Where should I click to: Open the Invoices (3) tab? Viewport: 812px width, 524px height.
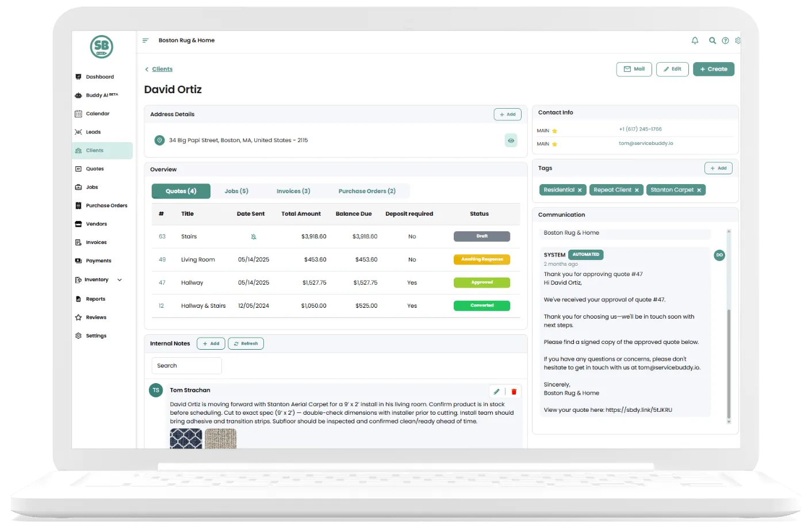click(293, 190)
